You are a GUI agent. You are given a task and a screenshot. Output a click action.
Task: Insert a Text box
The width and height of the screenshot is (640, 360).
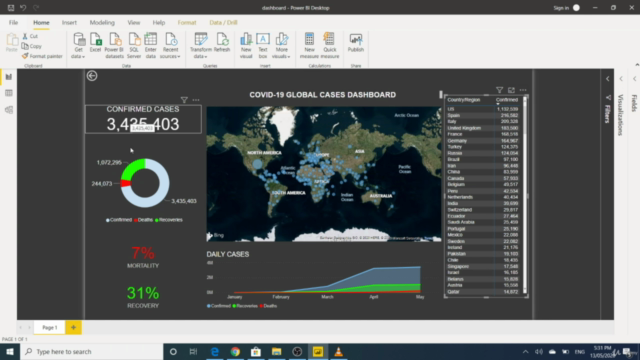(x=263, y=46)
